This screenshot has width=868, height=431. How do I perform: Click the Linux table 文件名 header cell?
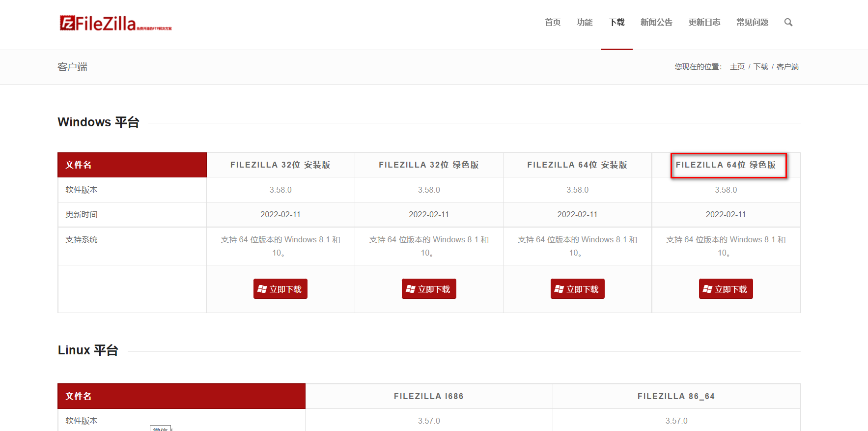182,396
